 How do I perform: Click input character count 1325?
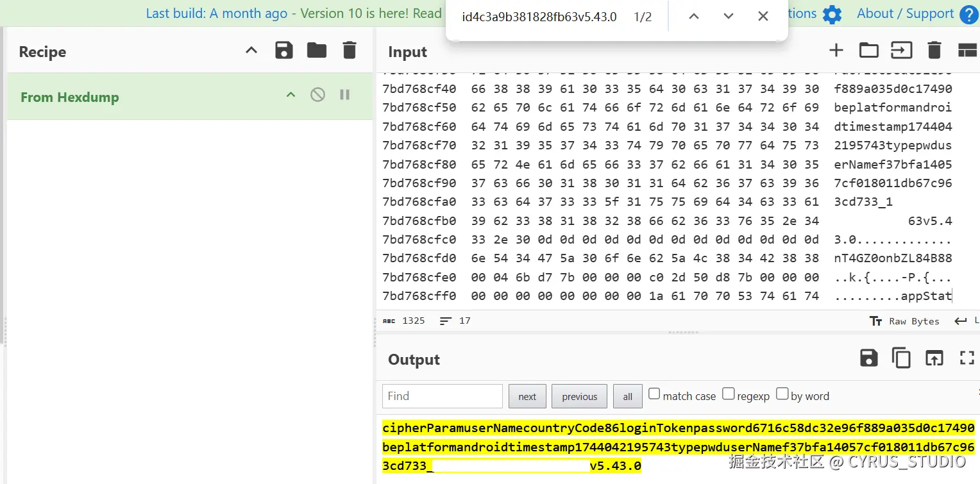tap(404, 321)
